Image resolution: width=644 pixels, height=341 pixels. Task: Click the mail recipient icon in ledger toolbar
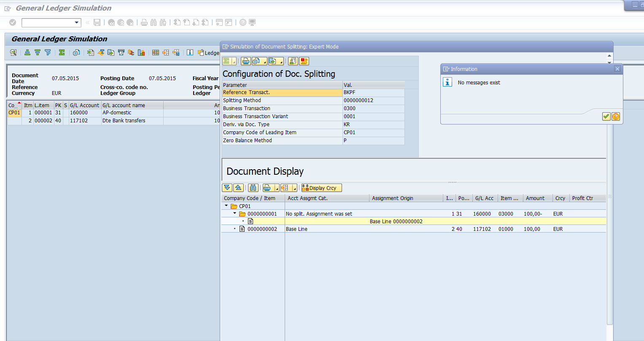121,53
